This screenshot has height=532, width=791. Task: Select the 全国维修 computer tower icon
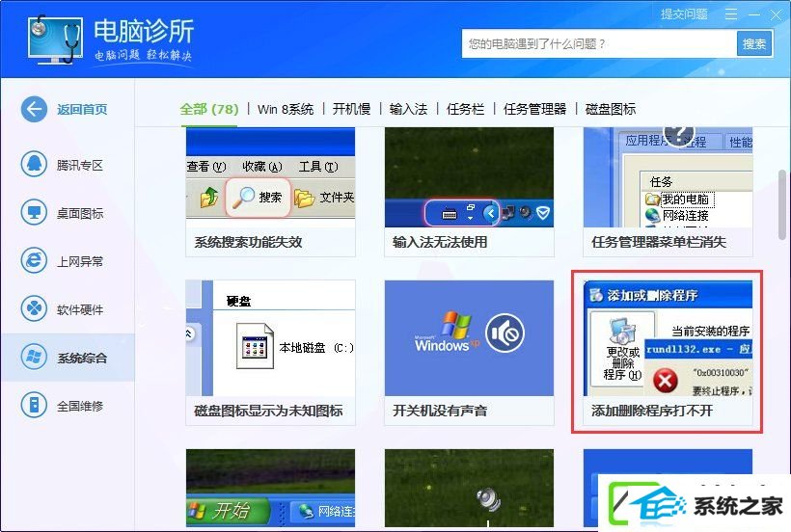point(34,405)
